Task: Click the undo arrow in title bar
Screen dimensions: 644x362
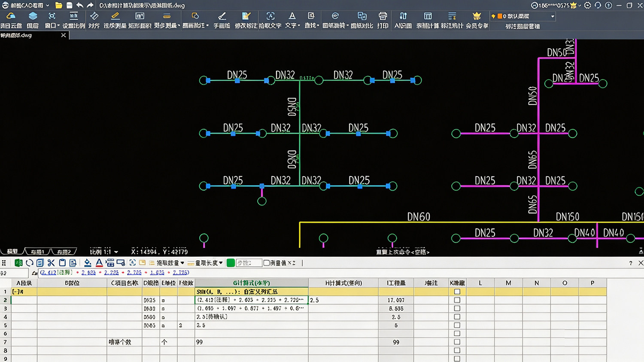Action: click(80, 5)
